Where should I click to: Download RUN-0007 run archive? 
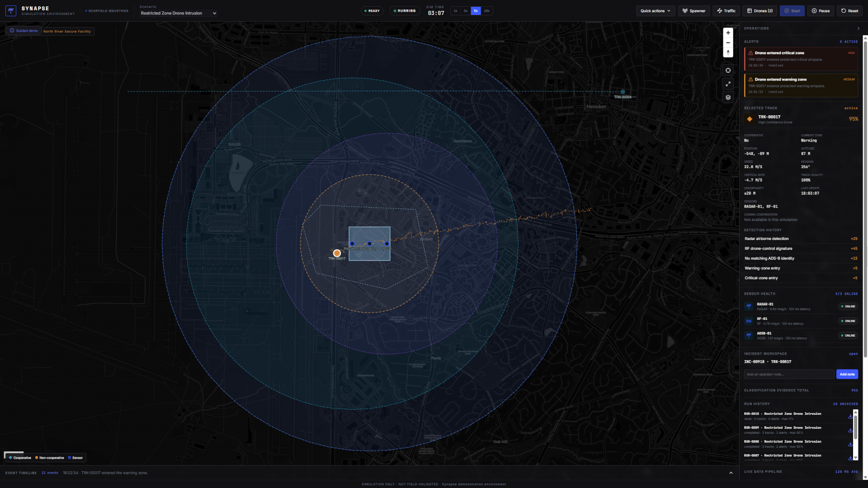point(850,458)
